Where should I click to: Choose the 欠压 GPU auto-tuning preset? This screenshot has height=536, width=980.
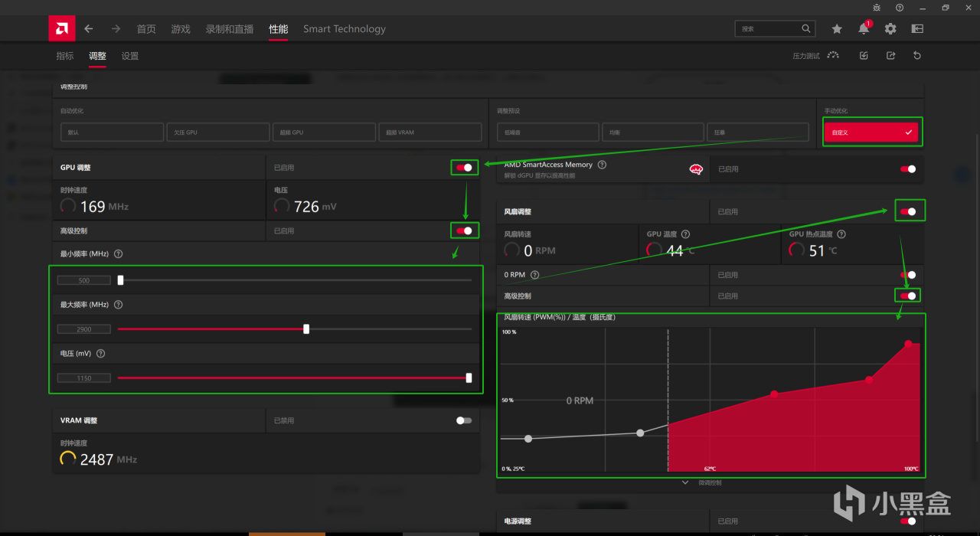(x=217, y=132)
